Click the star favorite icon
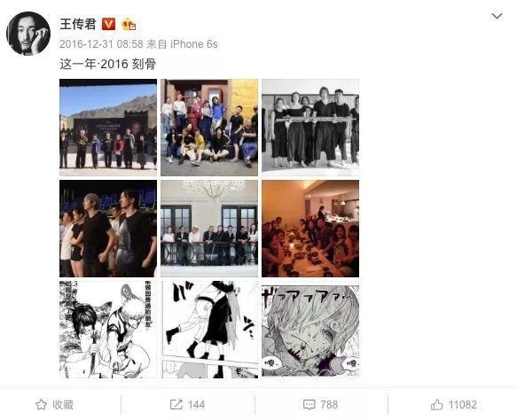This screenshot has height=420, width=517. [x=41, y=405]
